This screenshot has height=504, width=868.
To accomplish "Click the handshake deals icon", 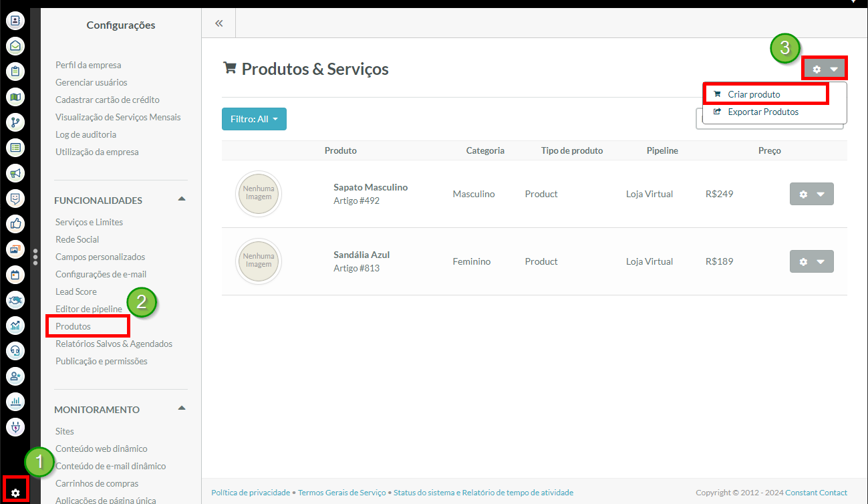I will [15, 300].
